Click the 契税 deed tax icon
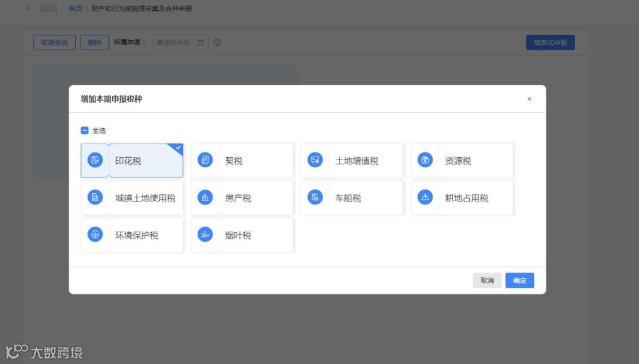 tap(205, 160)
